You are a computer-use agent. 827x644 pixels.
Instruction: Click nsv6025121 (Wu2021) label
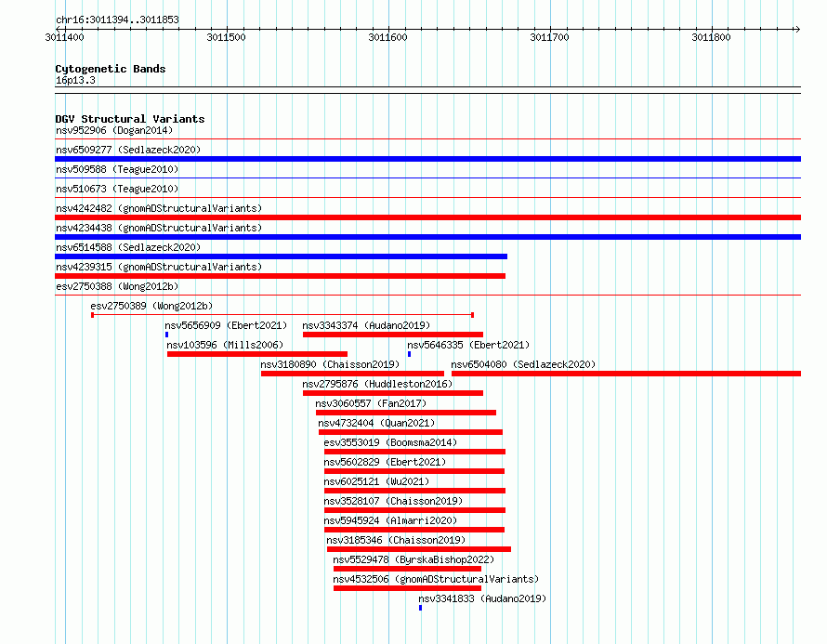(x=376, y=481)
